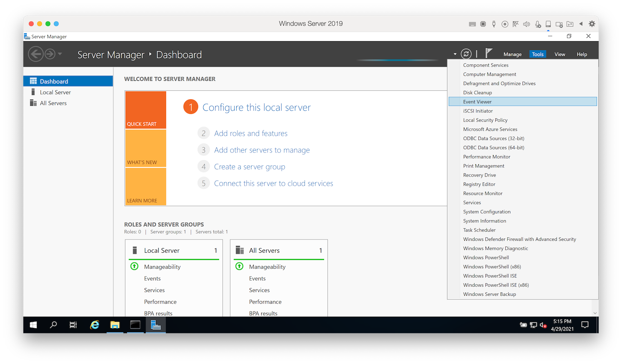
Task: Open the Action Center notification icon
Action: (585, 325)
